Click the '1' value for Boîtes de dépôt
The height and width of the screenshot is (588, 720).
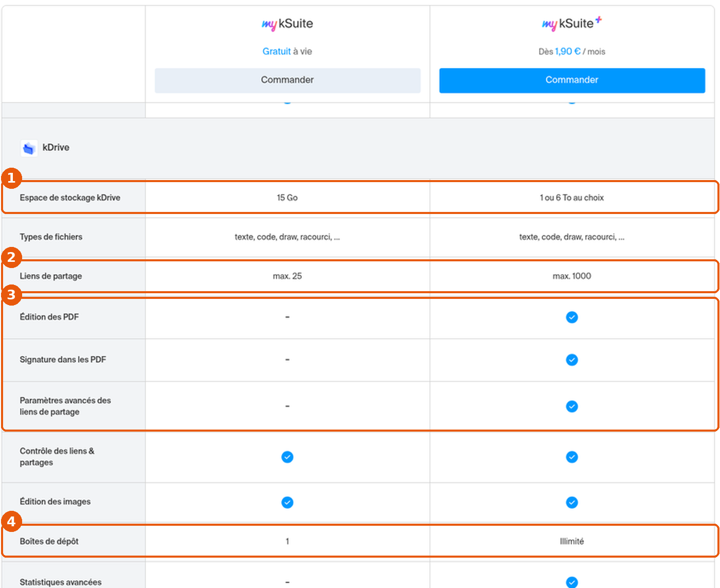287,541
